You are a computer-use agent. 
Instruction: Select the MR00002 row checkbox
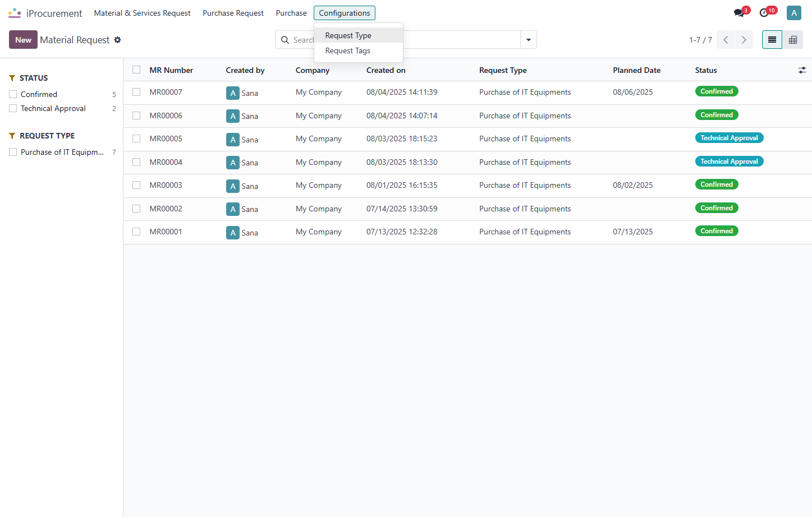(136, 209)
